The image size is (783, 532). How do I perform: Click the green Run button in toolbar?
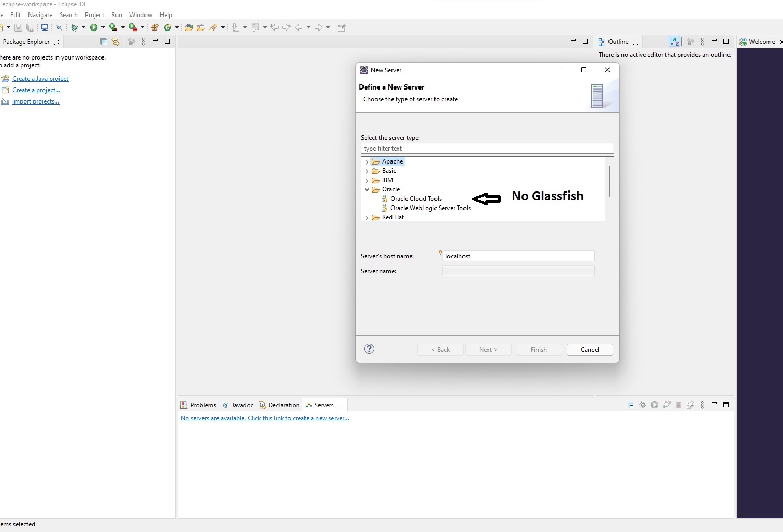(x=94, y=27)
